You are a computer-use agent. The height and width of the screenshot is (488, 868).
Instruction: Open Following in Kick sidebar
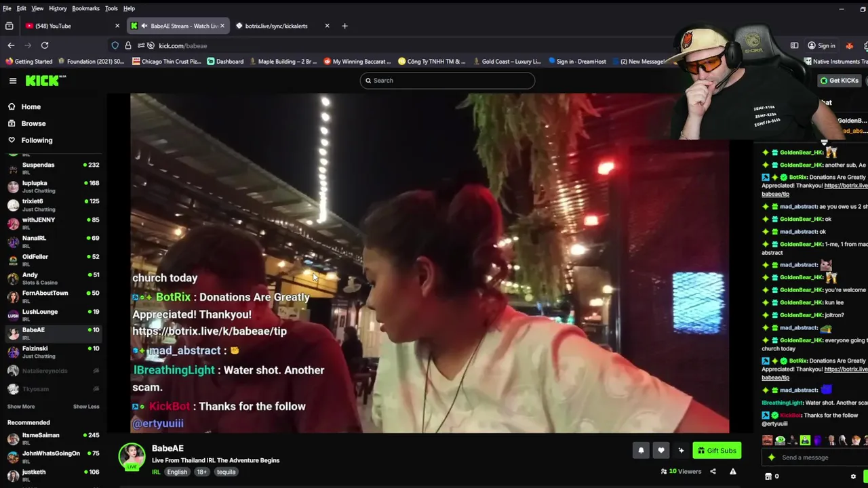[x=37, y=140]
